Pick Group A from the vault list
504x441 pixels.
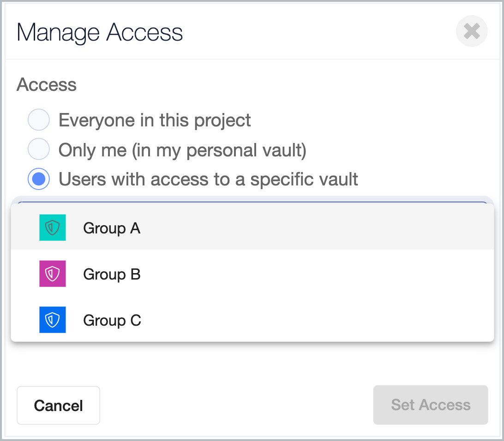pyautogui.click(x=112, y=228)
